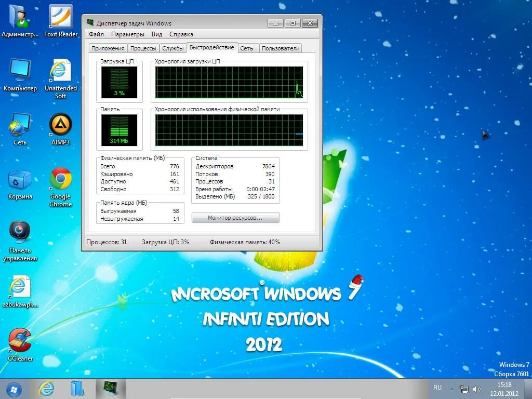Open the Вид menu
The height and width of the screenshot is (399, 532).
click(x=157, y=34)
